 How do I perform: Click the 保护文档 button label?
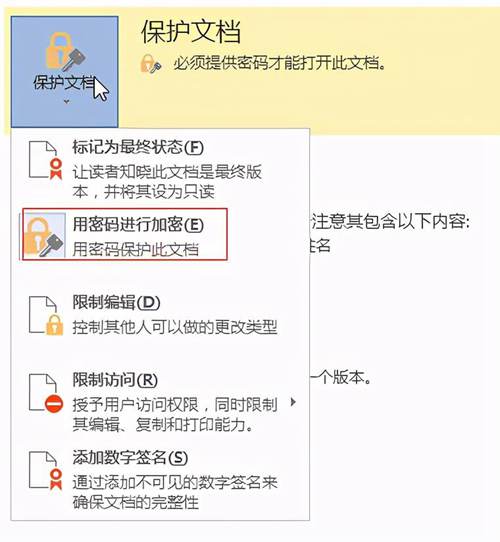coord(64,83)
